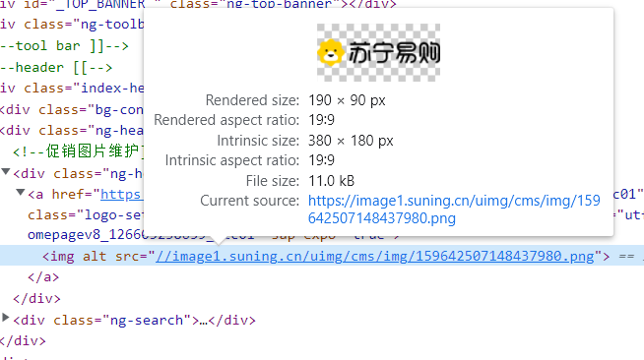Select the div class index-he line

point(72,88)
